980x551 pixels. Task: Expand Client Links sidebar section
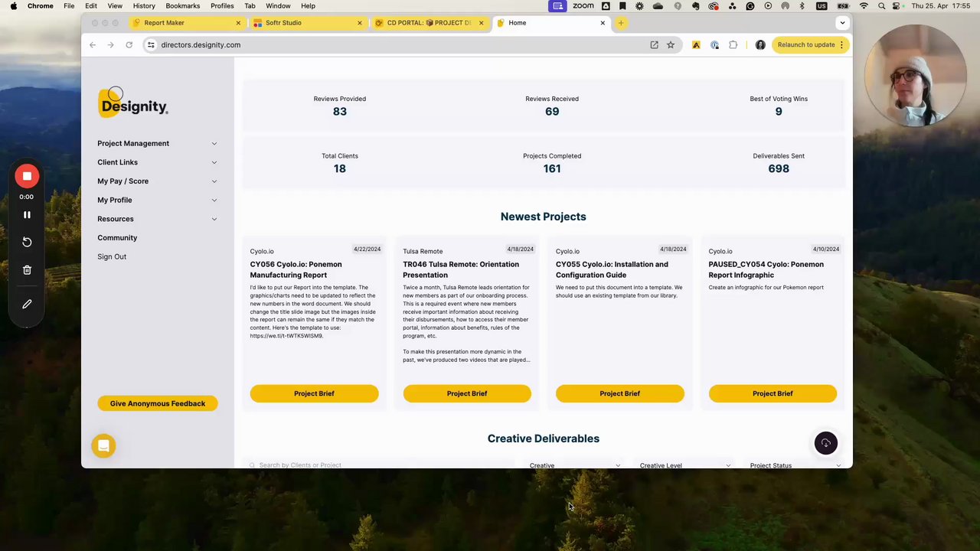[157, 162]
